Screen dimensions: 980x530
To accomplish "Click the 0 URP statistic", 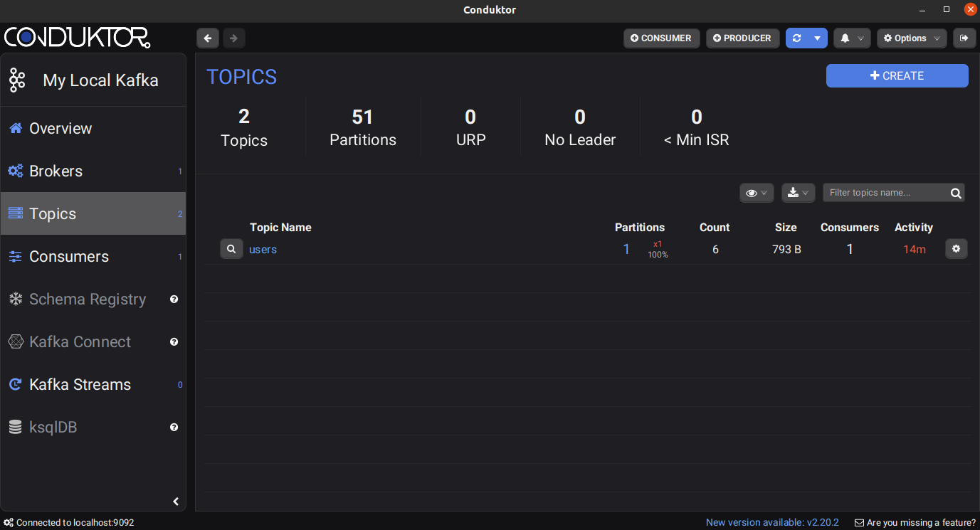I will (x=470, y=128).
